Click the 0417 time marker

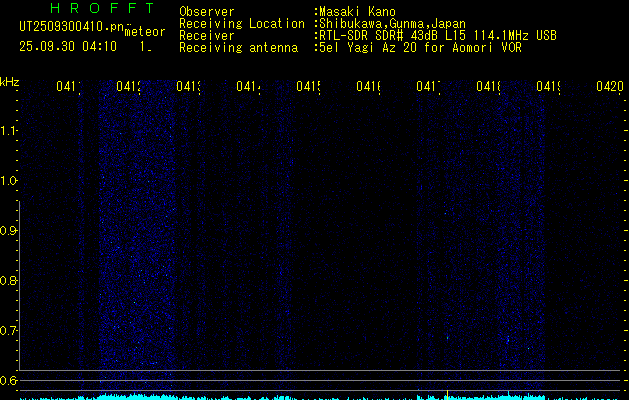pos(428,86)
